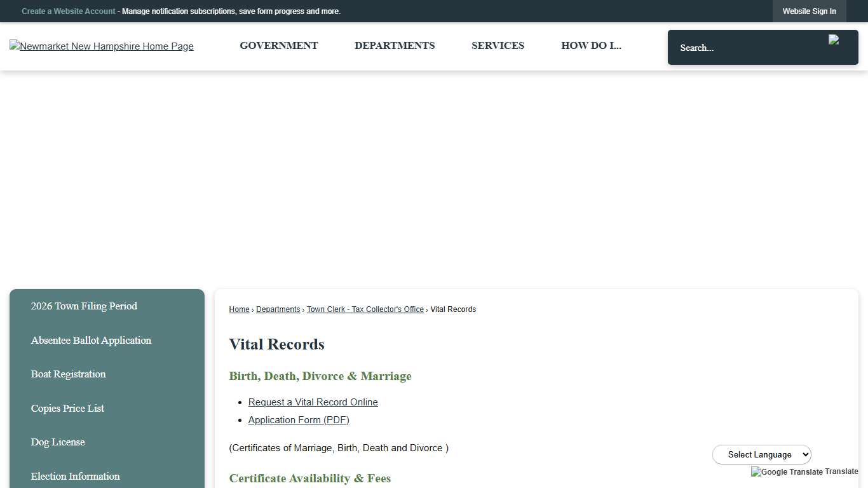Image resolution: width=868 pixels, height=488 pixels.
Task: Click the Google Translate logo
Action: 787,471
